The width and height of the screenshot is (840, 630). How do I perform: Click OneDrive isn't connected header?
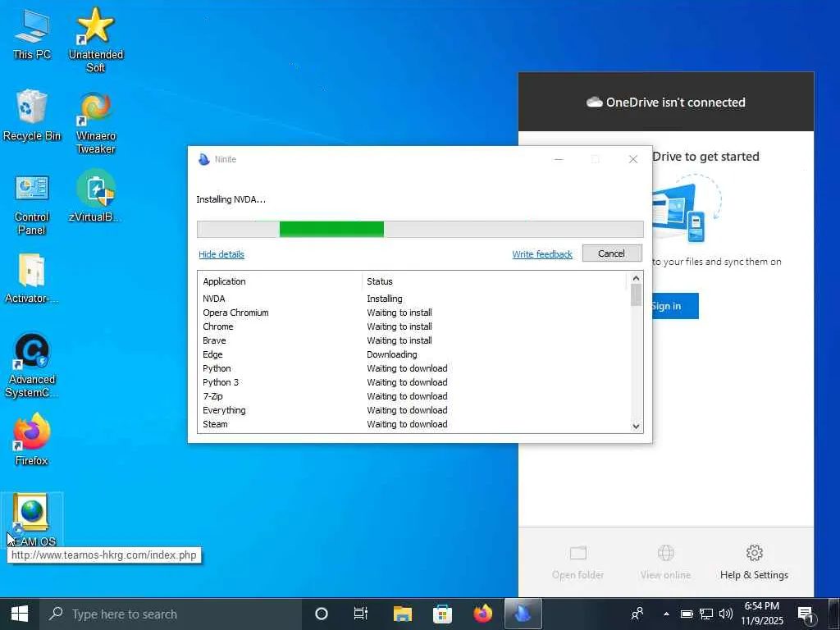pos(665,102)
